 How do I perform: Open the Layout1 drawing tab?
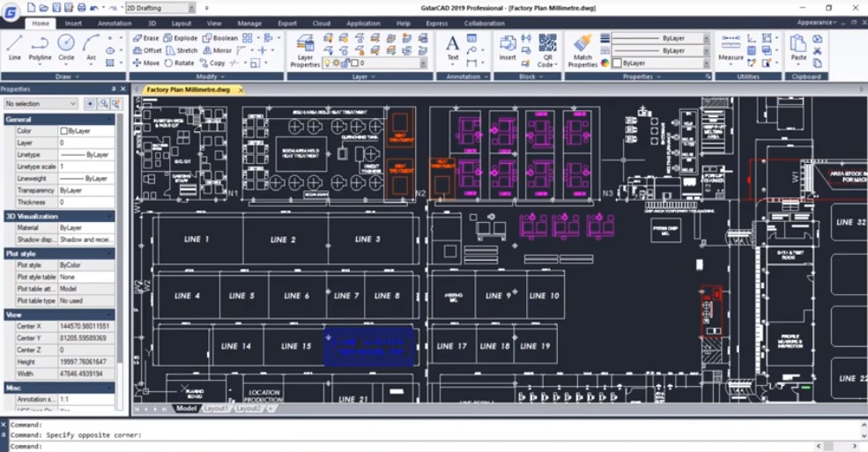(x=215, y=409)
